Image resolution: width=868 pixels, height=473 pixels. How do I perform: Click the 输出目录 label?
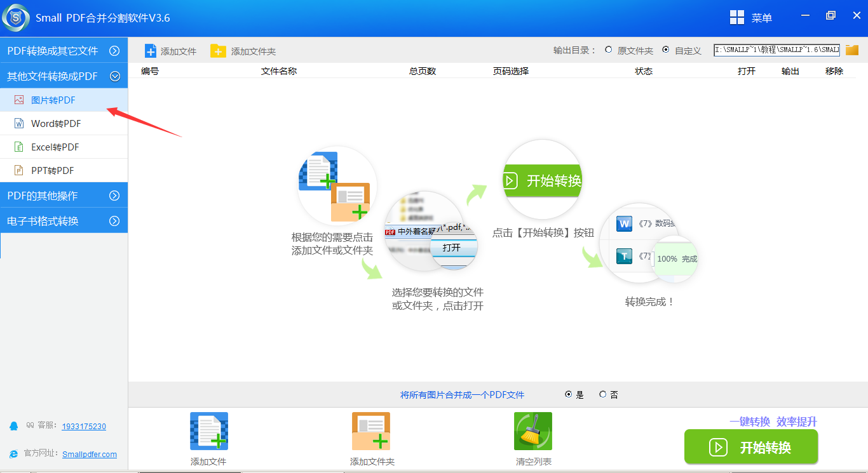(575, 50)
